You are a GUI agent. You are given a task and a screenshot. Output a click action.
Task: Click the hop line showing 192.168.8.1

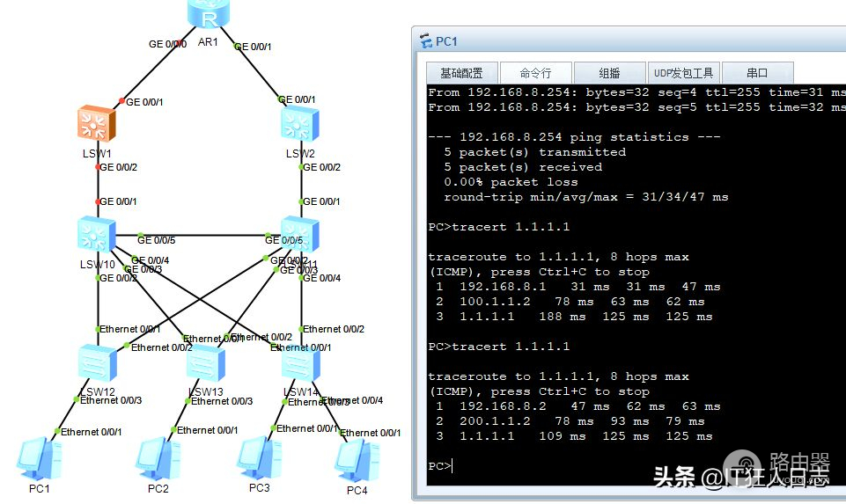tap(578, 286)
